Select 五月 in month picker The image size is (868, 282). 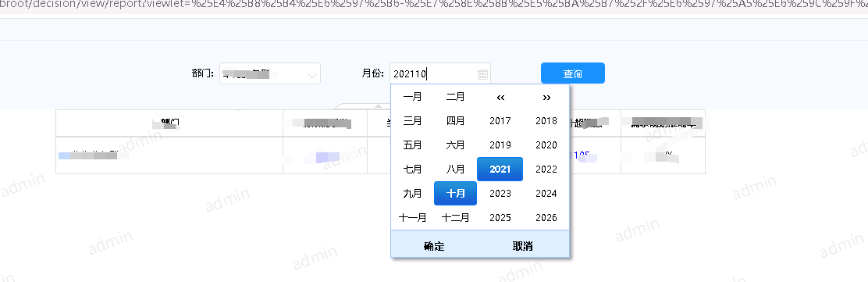[412, 145]
